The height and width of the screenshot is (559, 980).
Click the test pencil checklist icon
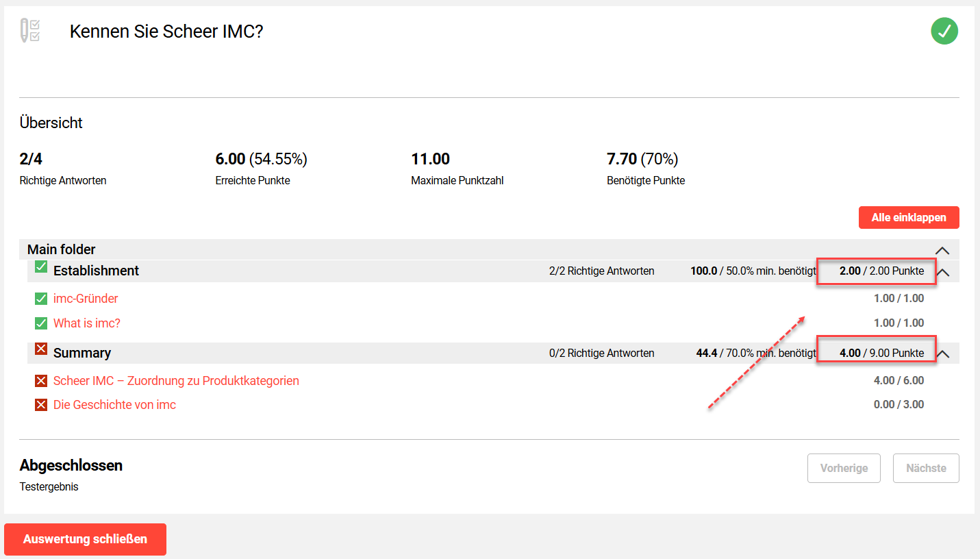30,31
